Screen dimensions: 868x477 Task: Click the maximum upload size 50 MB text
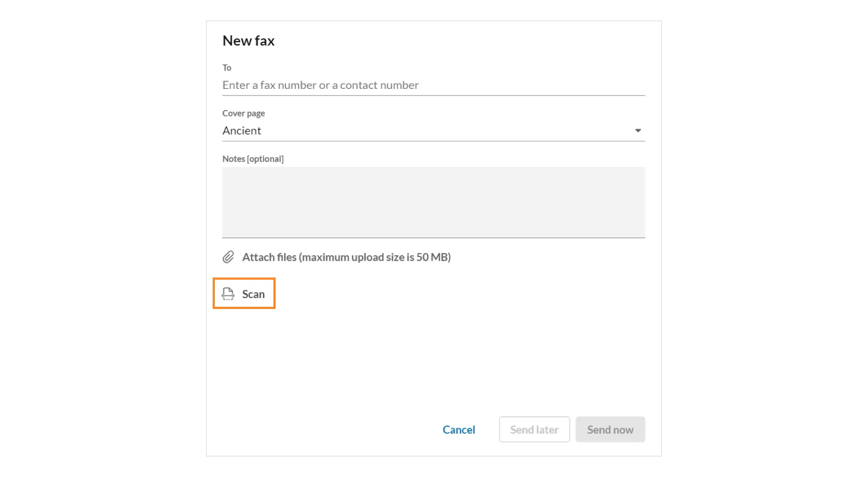(375, 257)
